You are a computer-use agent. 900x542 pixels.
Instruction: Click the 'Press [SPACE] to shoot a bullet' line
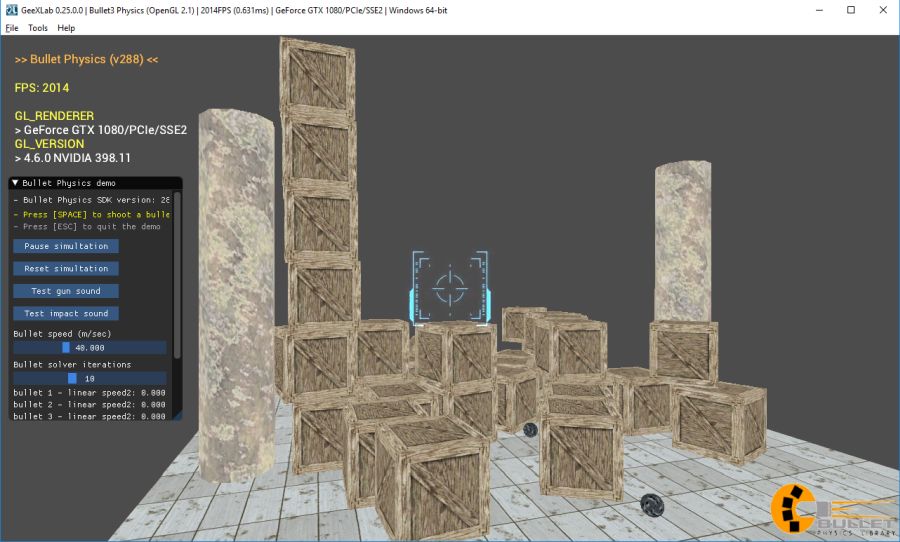click(92, 214)
